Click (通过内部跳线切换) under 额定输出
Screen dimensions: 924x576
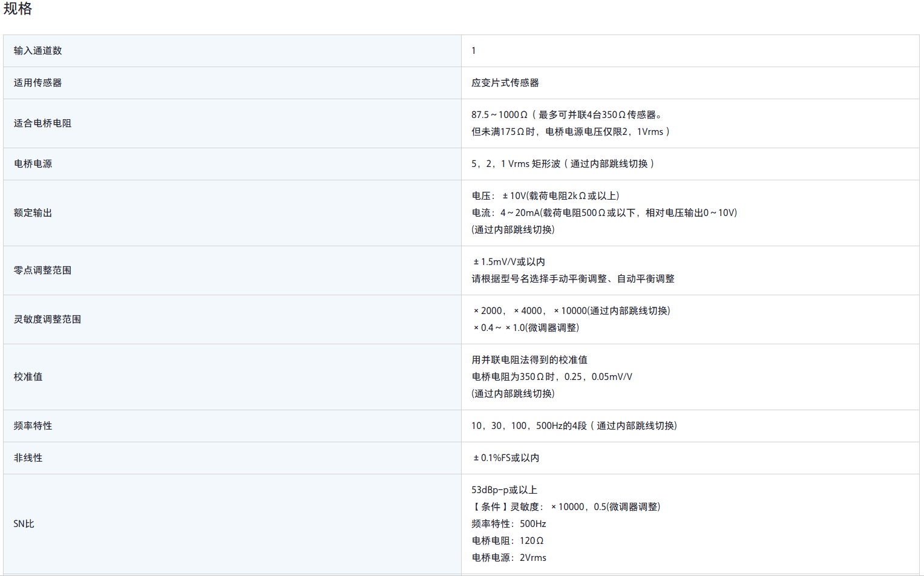click(513, 230)
